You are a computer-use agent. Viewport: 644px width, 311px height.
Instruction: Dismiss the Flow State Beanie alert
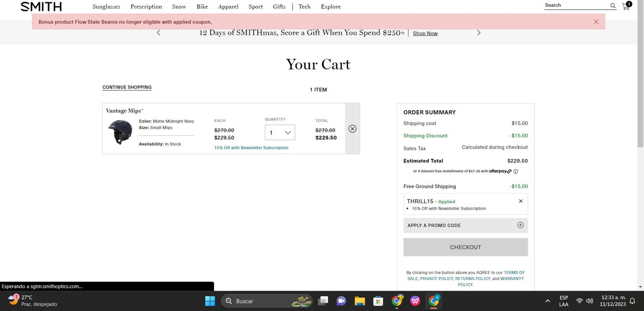[x=596, y=22]
